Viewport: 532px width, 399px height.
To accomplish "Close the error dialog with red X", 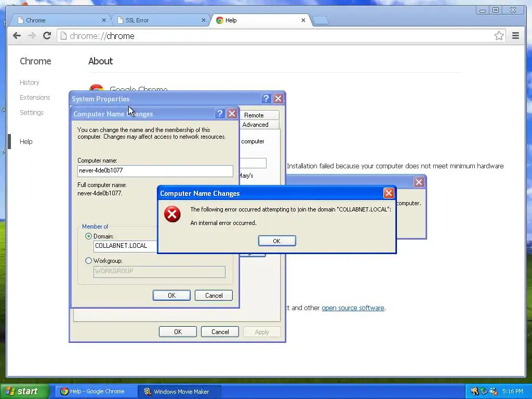I will point(389,193).
